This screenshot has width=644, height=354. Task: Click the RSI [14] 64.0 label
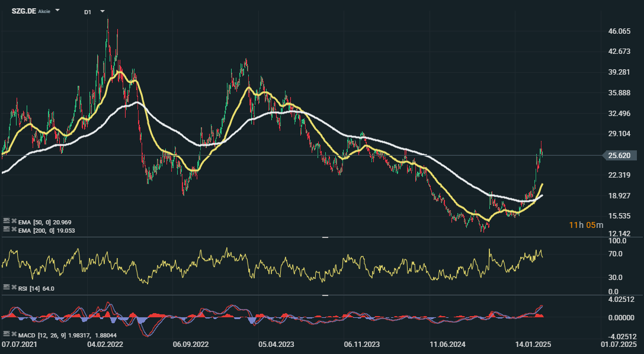pyautogui.click(x=36, y=289)
